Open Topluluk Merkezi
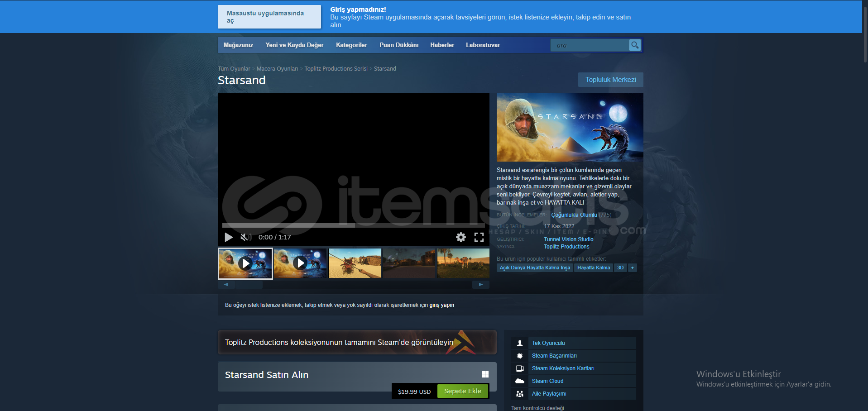The image size is (868, 411). coord(611,80)
